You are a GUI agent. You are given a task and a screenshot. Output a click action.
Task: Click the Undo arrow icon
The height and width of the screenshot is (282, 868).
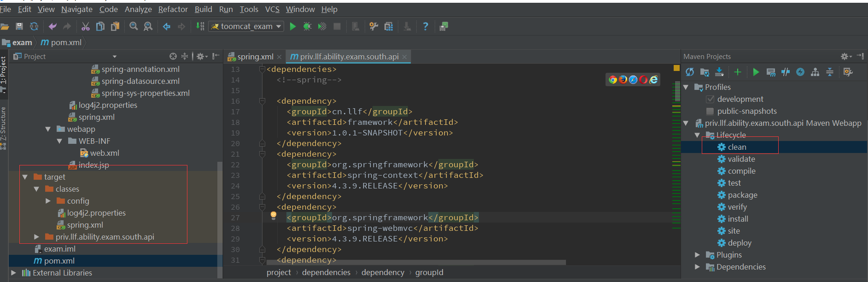pos(52,27)
